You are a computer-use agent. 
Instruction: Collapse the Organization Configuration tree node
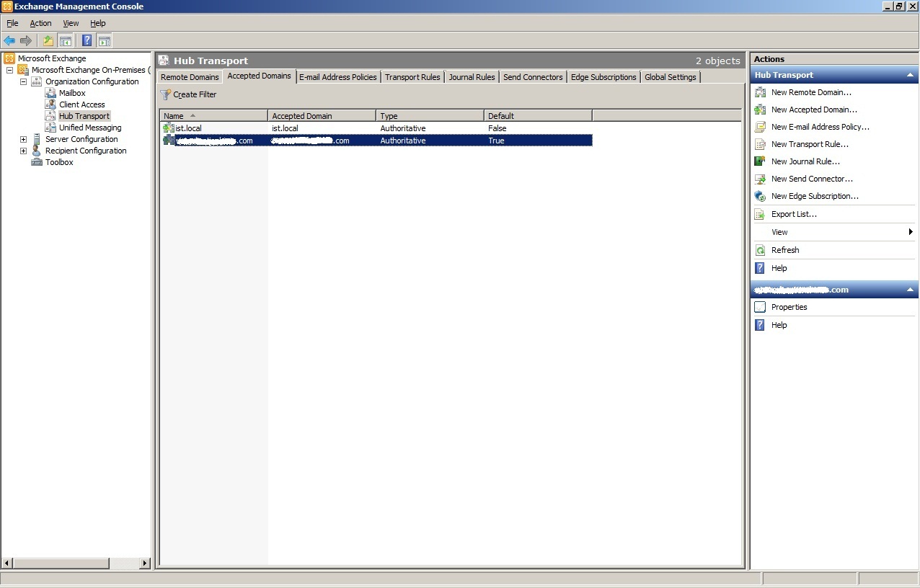coord(23,81)
